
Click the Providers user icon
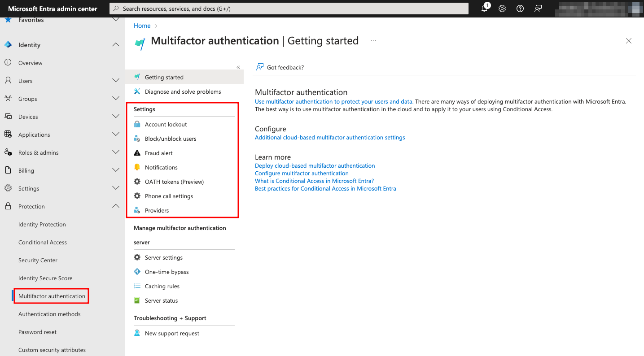[137, 210]
